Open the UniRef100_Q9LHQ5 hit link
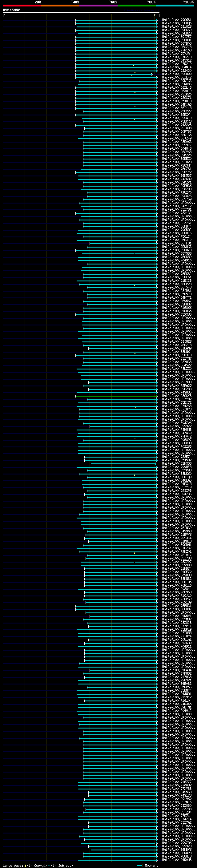197x868 pixels. pos(176,23)
